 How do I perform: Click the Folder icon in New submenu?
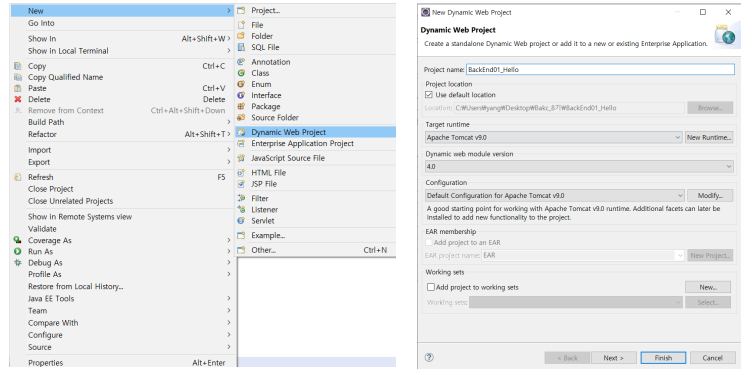(x=242, y=36)
